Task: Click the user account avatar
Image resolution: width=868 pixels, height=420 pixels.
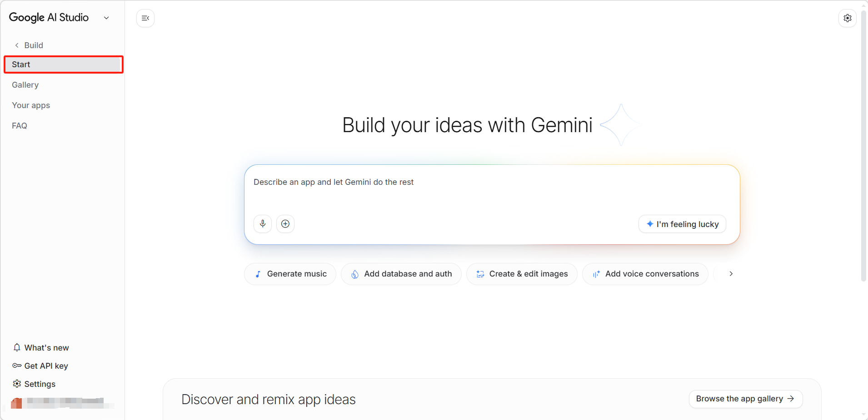Action: pos(16,403)
